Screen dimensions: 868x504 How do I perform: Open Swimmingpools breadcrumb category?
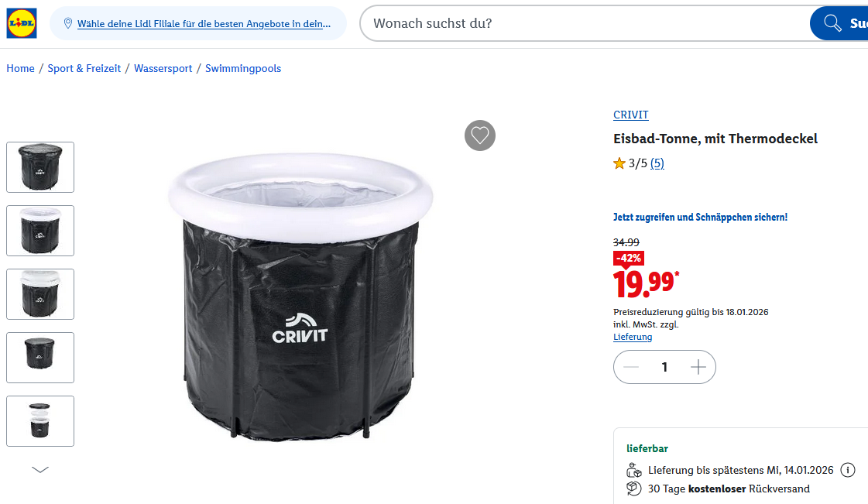[243, 68]
